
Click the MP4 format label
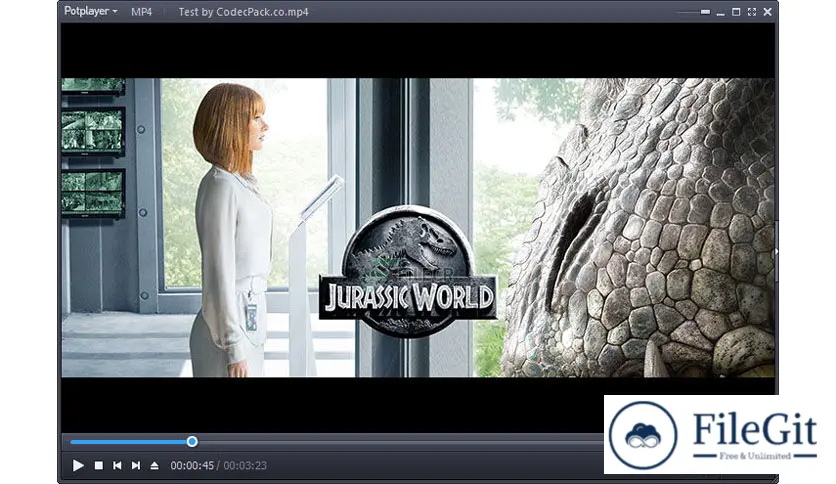pyautogui.click(x=141, y=12)
